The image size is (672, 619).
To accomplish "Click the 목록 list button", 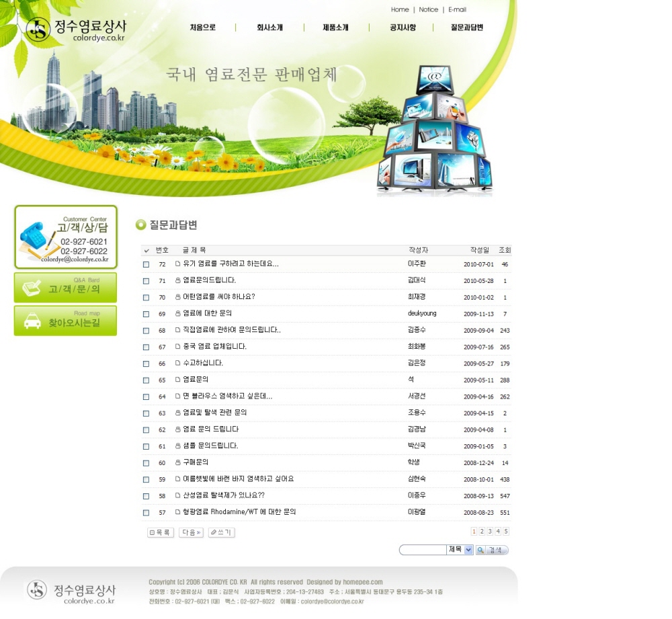I will (x=160, y=532).
